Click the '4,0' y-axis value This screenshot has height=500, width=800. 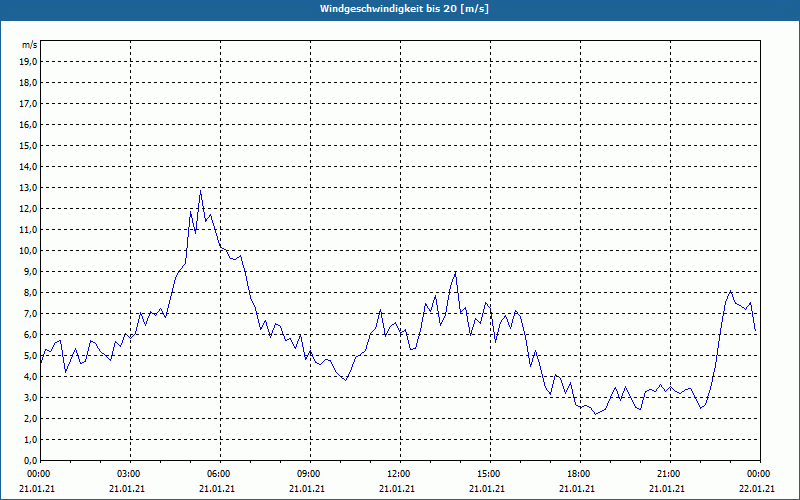(30, 377)
